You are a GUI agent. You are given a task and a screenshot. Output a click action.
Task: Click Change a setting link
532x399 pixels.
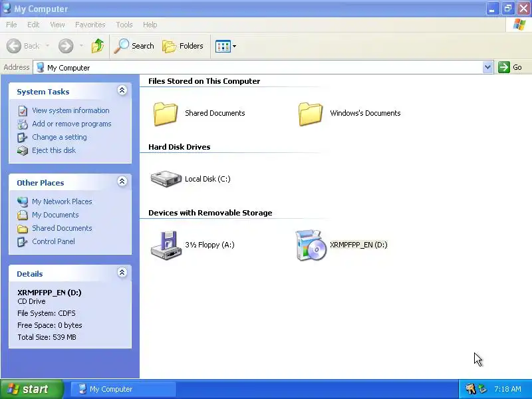(x=59, y=137)
